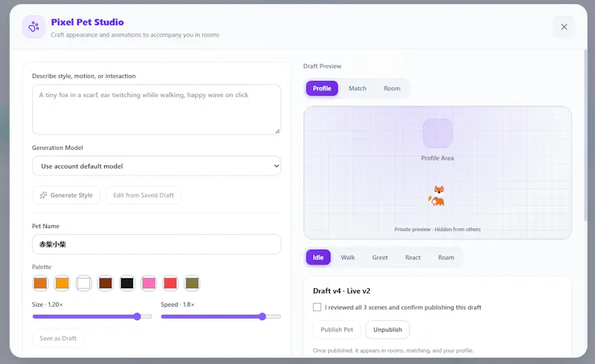Click the 'Size · 1.20×' label
This screenshot has height=364, width=595.
click(x=48, y=305)
